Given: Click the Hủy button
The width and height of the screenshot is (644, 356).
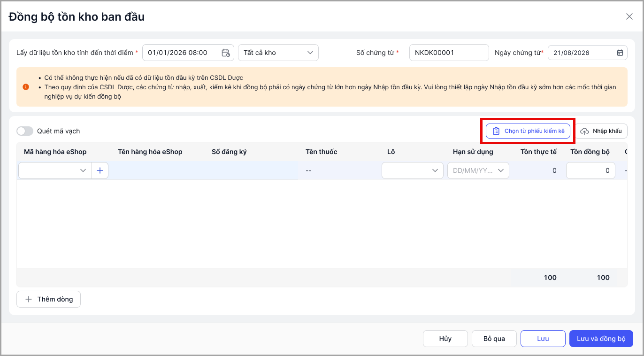Looking at the screenshot, I should coord(445,339).
